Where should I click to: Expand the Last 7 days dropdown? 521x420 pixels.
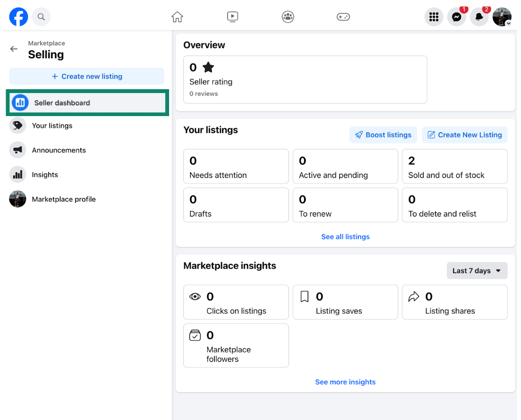pyautogui.click(x=477, y=271)
